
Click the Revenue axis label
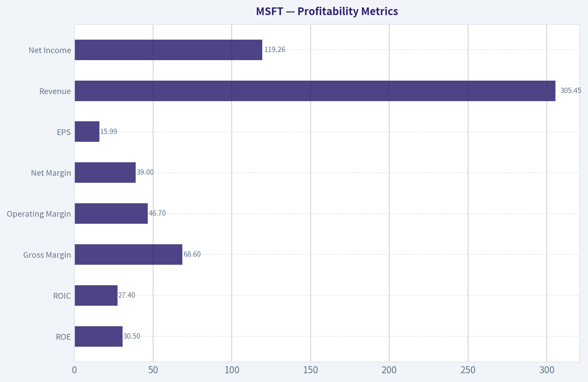click(55, 91)
